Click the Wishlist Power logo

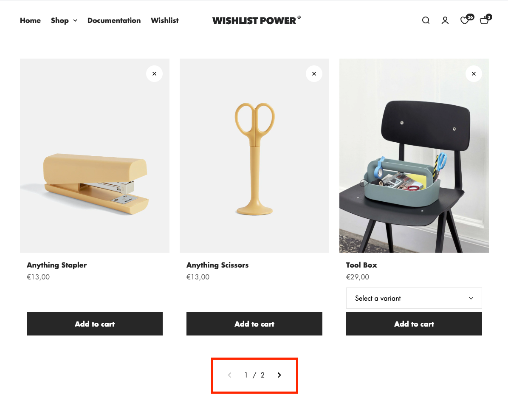point(256,20)
